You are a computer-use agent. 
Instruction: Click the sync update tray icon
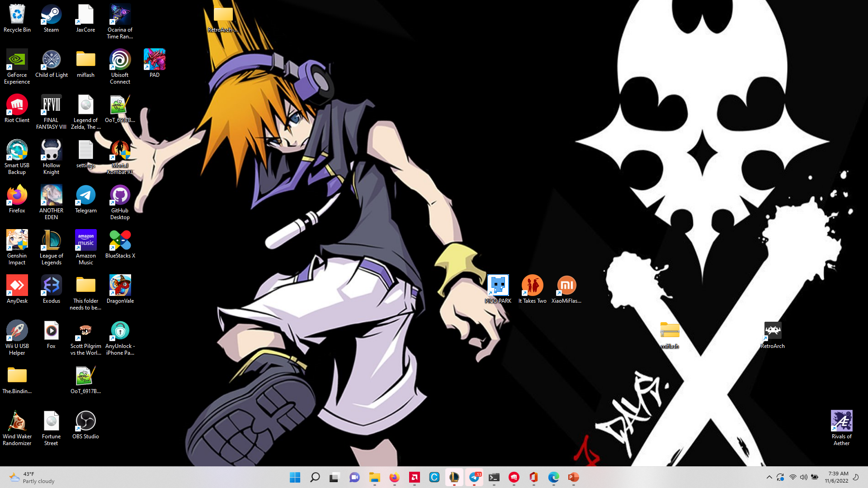tap(780, 477)
